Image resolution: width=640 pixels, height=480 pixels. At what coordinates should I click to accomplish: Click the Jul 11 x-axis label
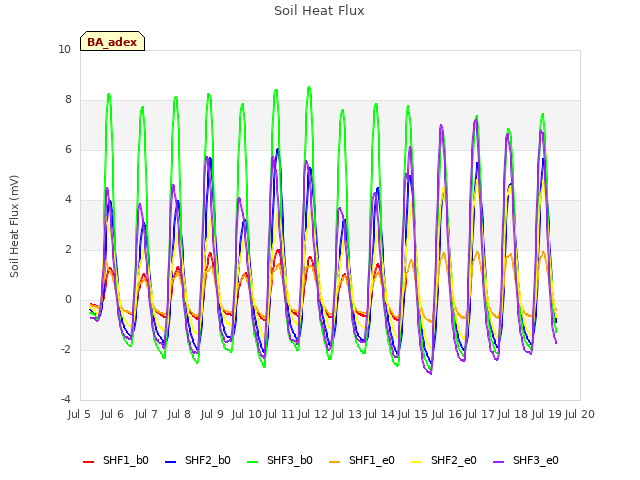(x=280, y=414)
